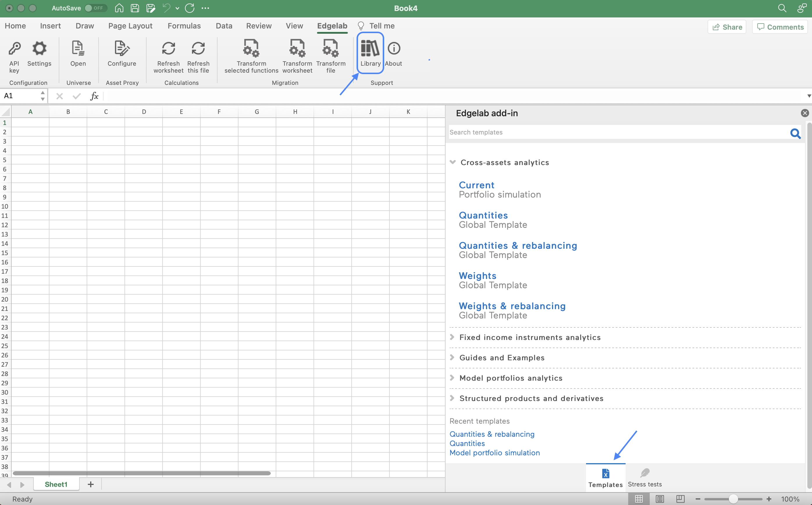The height and width of the screenshot is (505, 812).
Task: Open the more commands ellipsis
Action: [205, 8]
